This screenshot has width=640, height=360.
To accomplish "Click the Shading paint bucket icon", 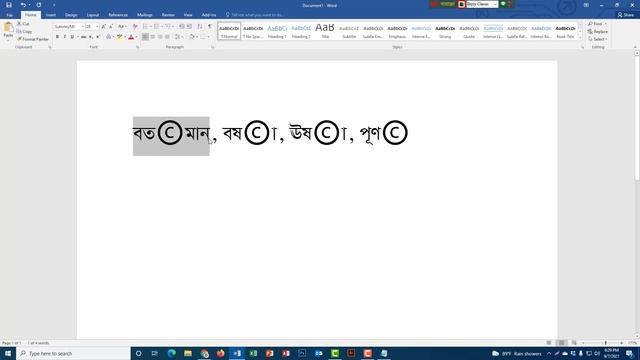I will pyautogui.click(x=191, y=37).
